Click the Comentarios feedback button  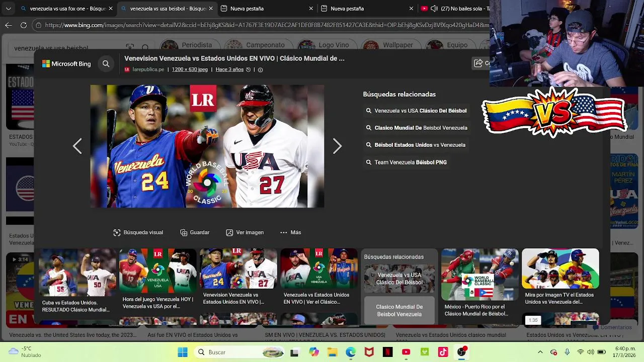[x=612, y=327]
